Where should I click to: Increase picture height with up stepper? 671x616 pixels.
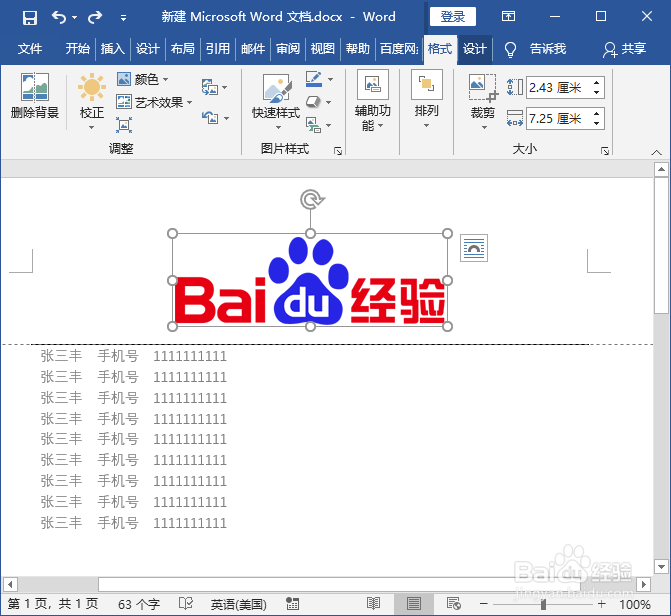coord(597,83)
